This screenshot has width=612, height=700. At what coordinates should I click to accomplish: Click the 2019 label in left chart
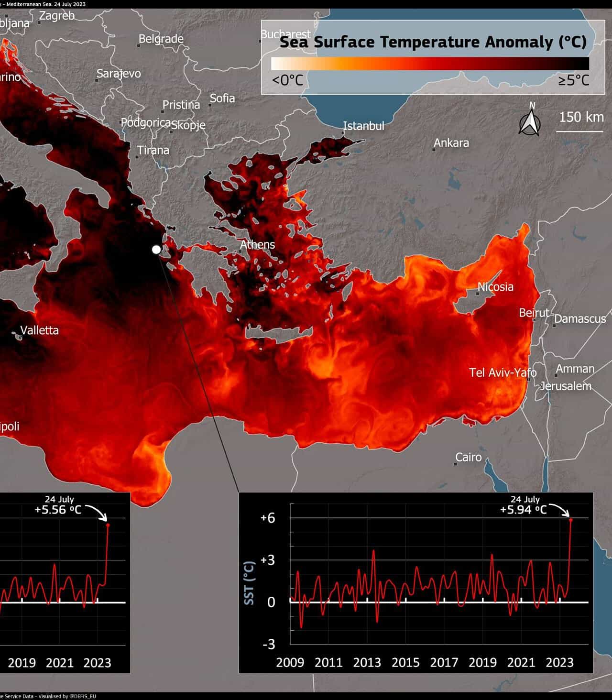point(22,663)
